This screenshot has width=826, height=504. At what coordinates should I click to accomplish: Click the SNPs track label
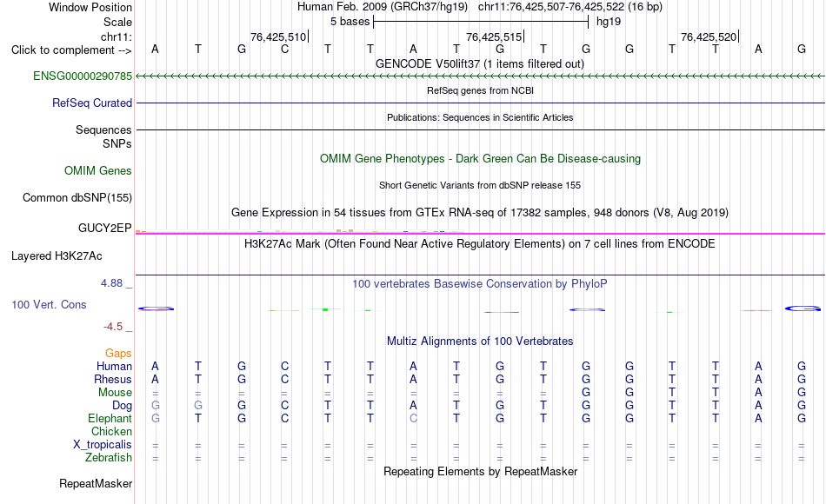[x=117, y=143]
